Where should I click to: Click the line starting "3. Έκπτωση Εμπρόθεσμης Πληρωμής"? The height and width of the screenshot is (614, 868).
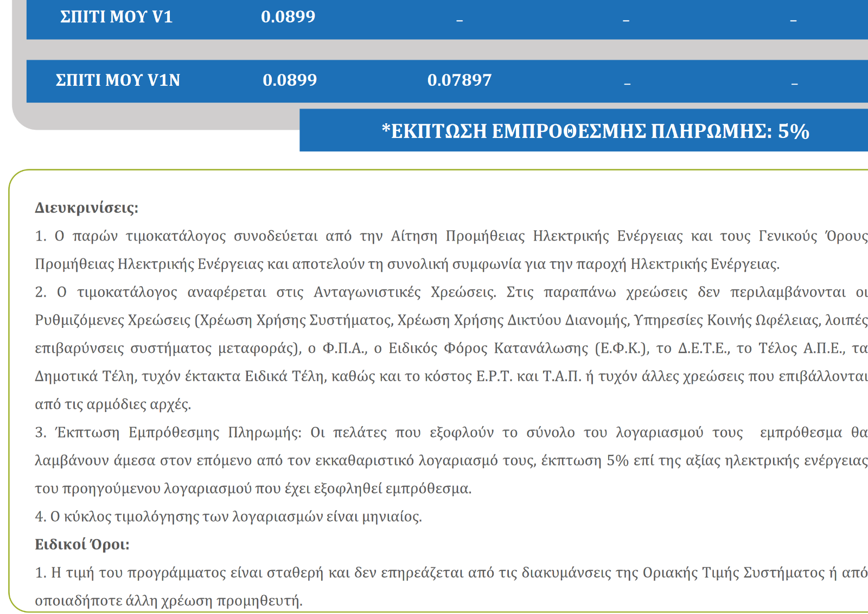coord(451,433)
